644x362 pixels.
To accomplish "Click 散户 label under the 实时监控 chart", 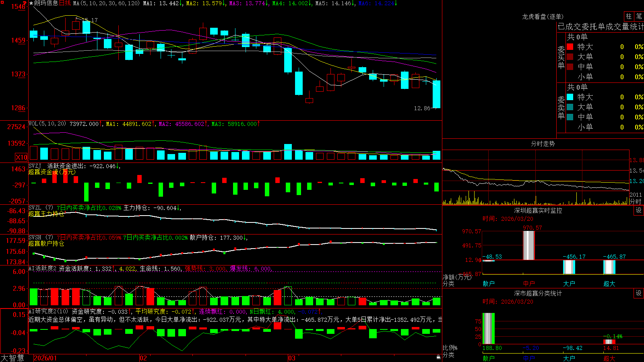I will point(489,284).
